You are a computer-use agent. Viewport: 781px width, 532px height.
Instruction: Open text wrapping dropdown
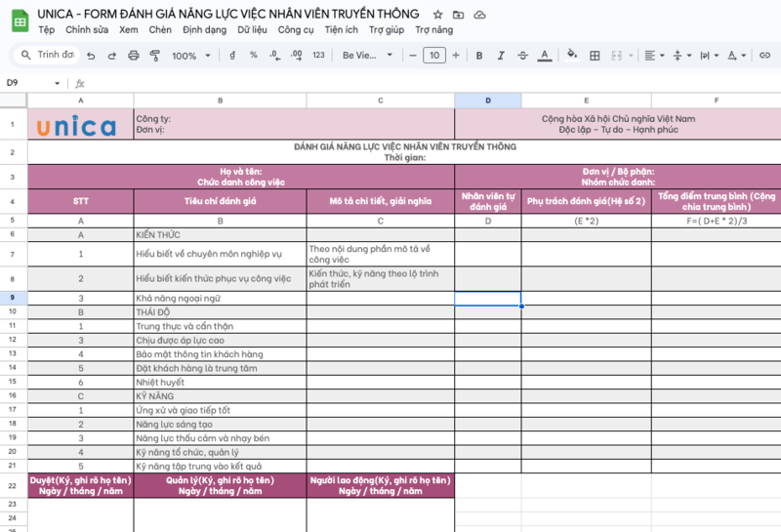point(709,56)
